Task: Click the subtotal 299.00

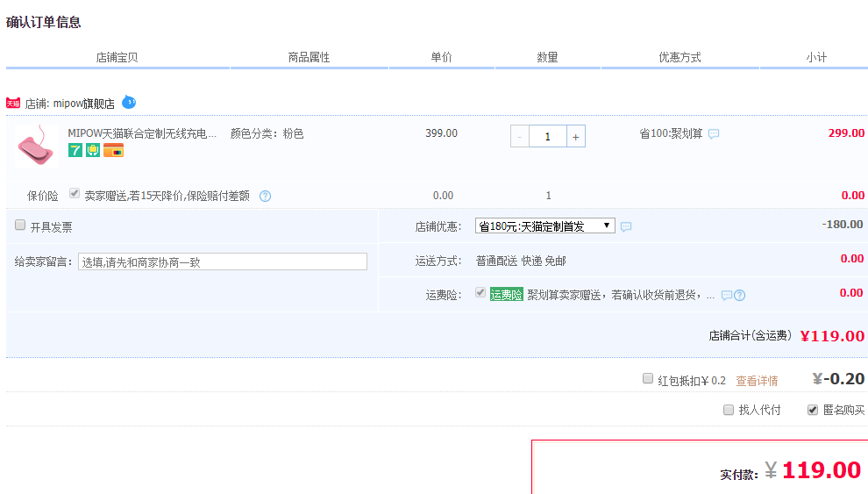Action: pyautogui.click(x=846, y=132)
